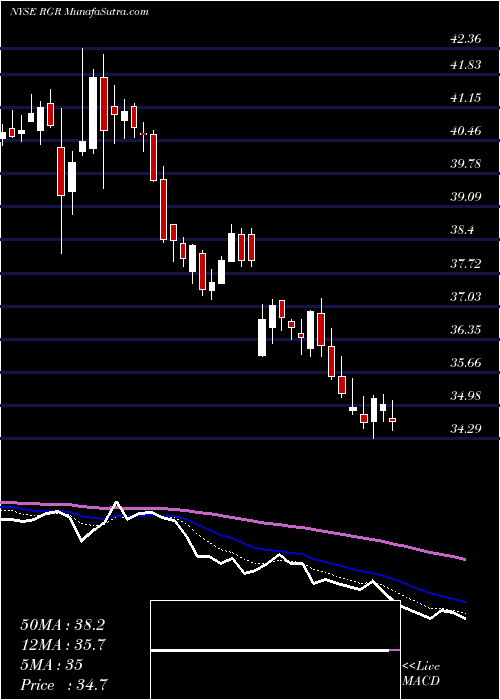Click the tallest white candlestick near 41.83
This screenshot has height=700, width=500.
pyautogui.click(x=93, y=112)
